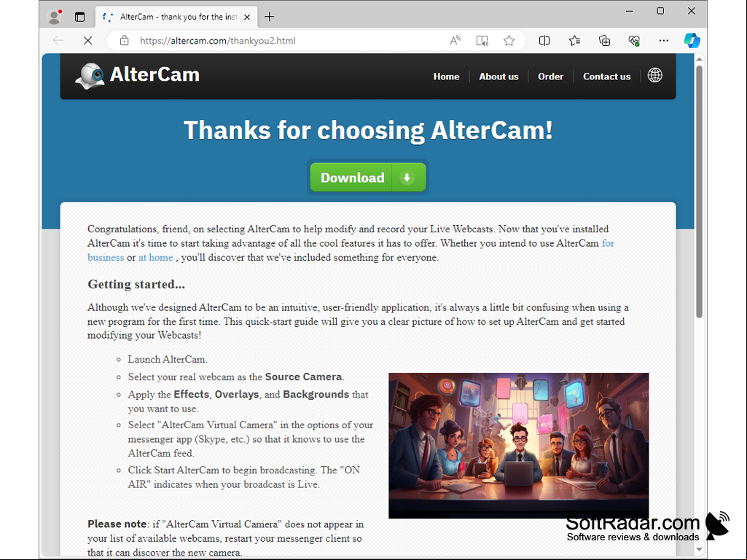The image size is (747, 560).
Task: Open a new tab with plus button
Action: click(x=269, y=17)
